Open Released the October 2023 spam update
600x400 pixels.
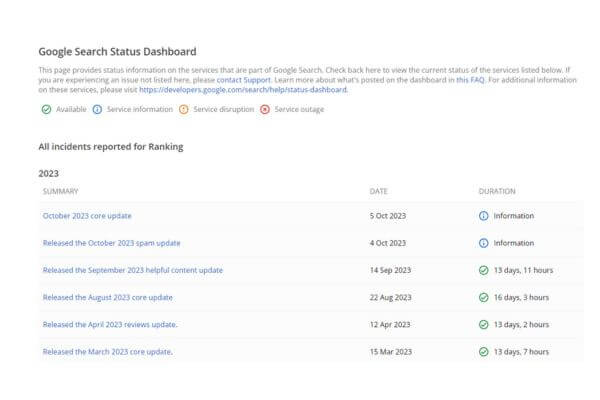(111, 243)
